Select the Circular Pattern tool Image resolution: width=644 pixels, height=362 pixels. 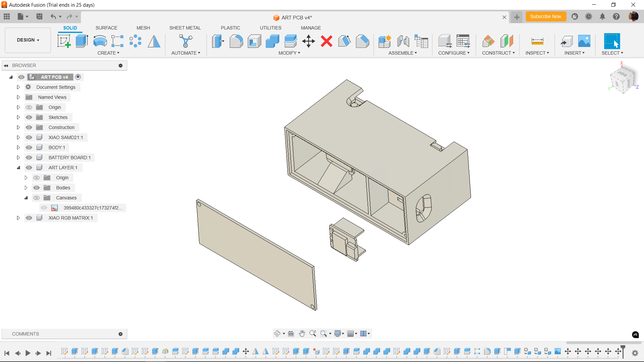click(x=136, y=41)
